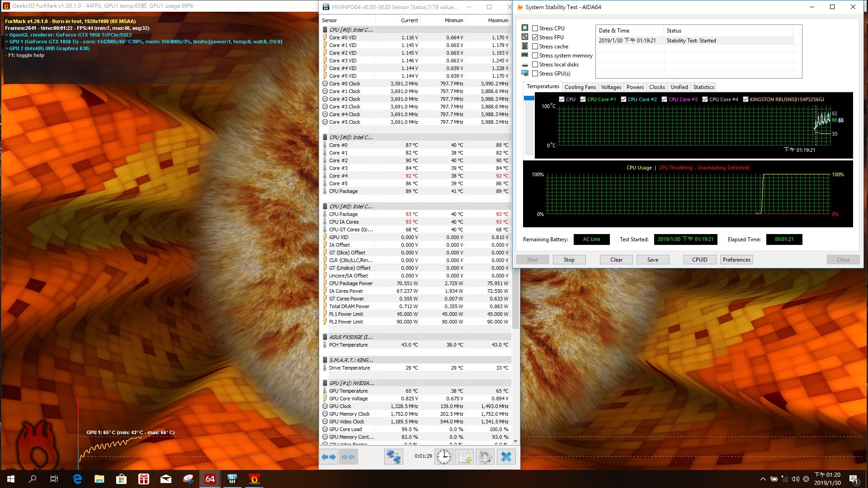Switch to Unified tab

(679, 87)
